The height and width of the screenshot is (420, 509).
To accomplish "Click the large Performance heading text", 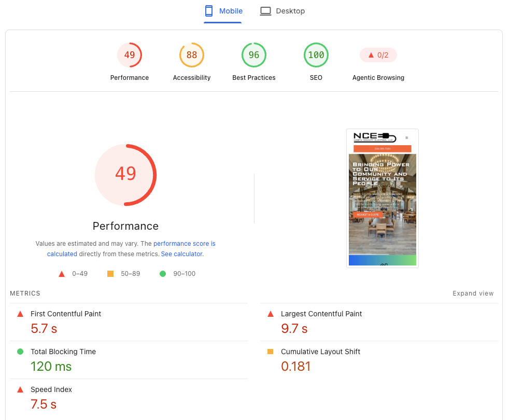I will pos(125,226).
